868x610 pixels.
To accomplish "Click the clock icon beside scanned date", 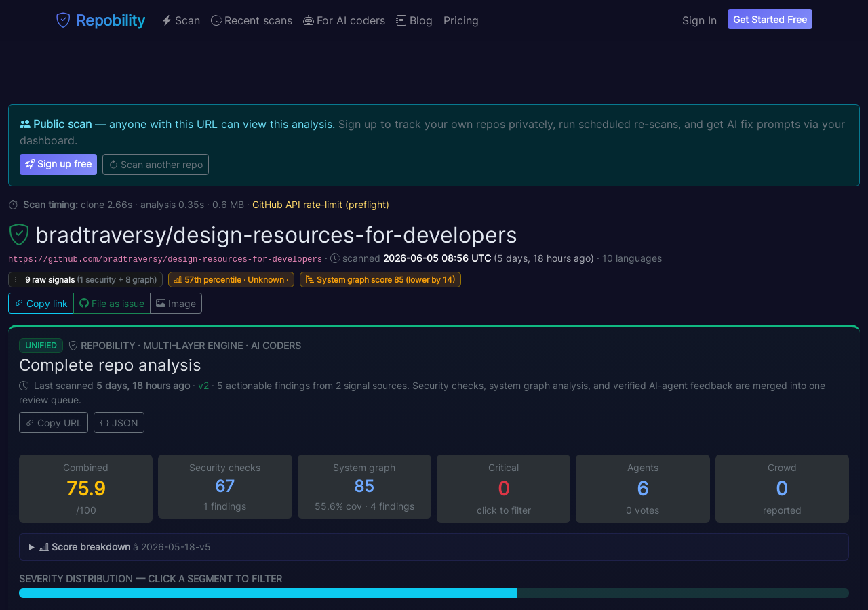I will [x=335, y=258].
